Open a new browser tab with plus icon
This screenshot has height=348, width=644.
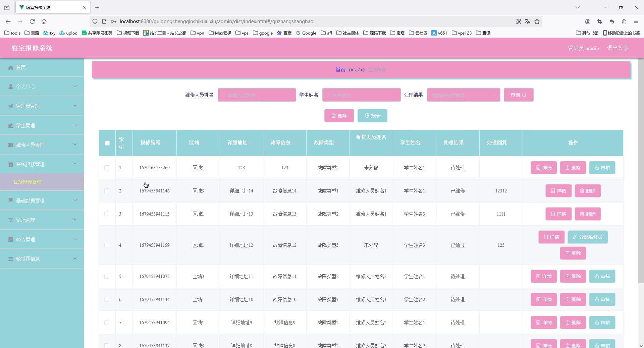tap(97, 7)
